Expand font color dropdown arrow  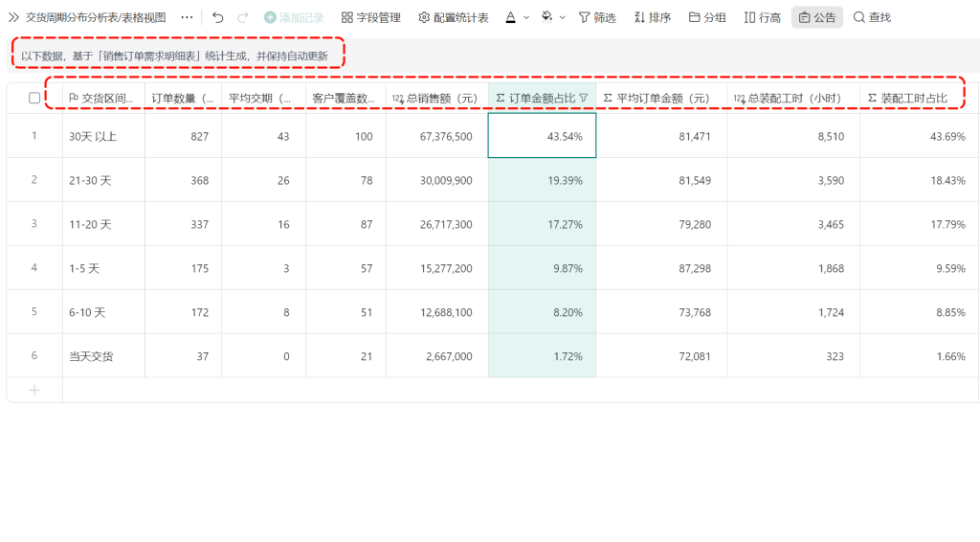point(526,17)
